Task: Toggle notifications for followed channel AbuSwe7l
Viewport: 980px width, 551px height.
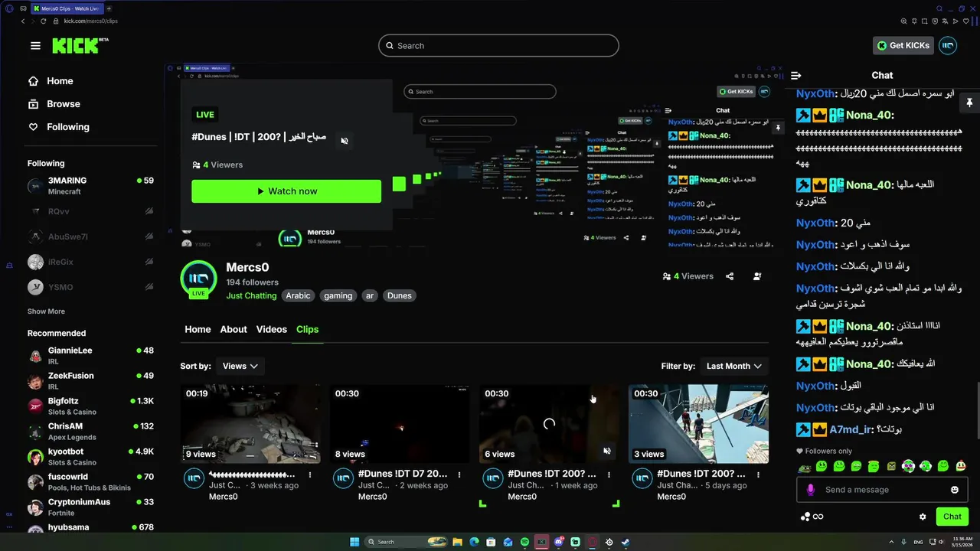Action: pos(149,236)
